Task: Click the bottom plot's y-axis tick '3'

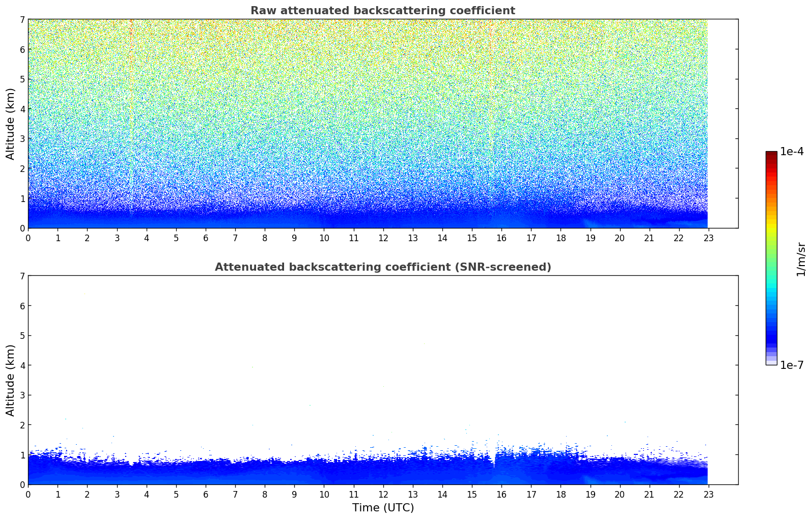Action: pos(22,395)
